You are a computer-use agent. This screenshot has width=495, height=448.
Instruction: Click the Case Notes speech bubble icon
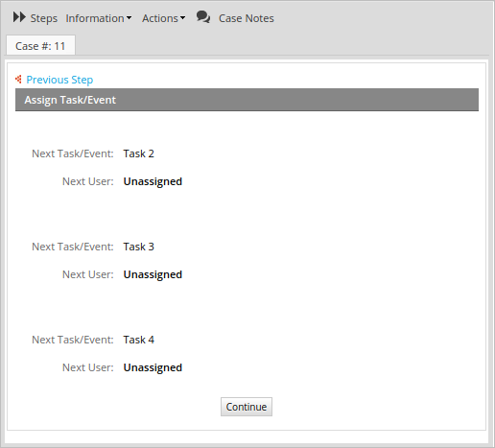[x=203, y=17]
